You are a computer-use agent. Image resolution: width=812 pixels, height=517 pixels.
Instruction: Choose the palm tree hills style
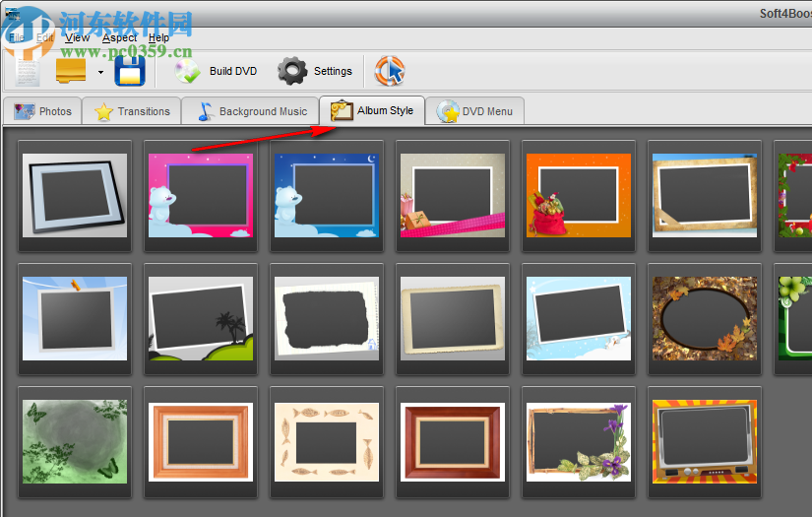(x=201, y=319)
